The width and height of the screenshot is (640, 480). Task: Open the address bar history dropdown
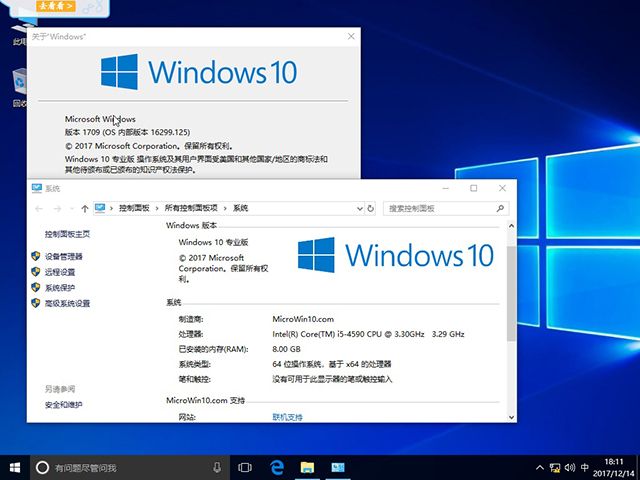pyautogui.click(x=360, y=209)
